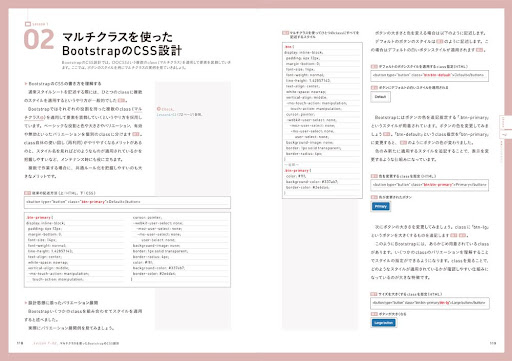Click the blue "Primary" sample button

(x=381, y=206)
